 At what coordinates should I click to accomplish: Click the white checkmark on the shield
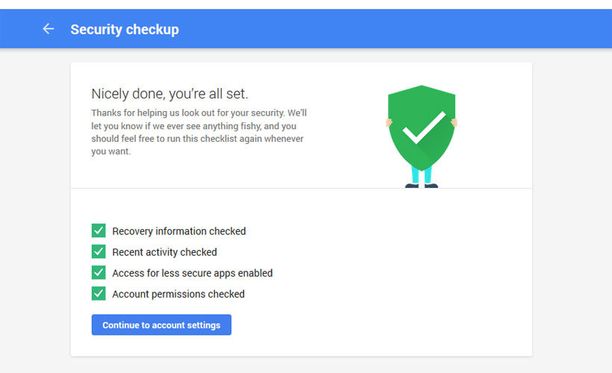point(424,128)
